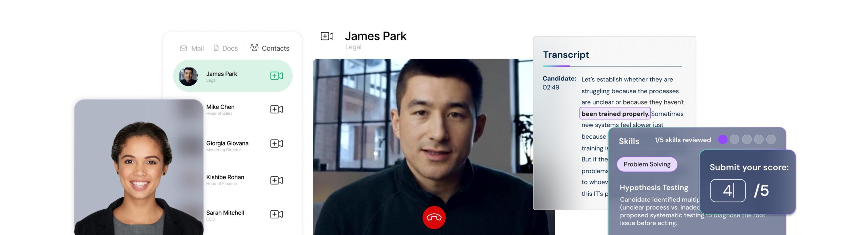Click video icon next to James Park header
This screenshot has width=868, height=235.
[x=327, y=36]
